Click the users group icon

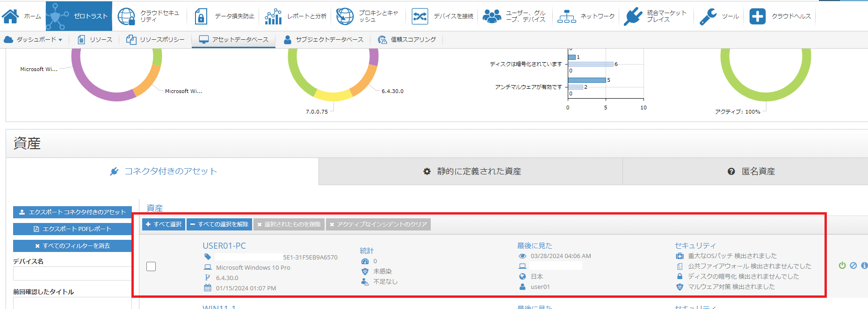[x=492, y=16]
